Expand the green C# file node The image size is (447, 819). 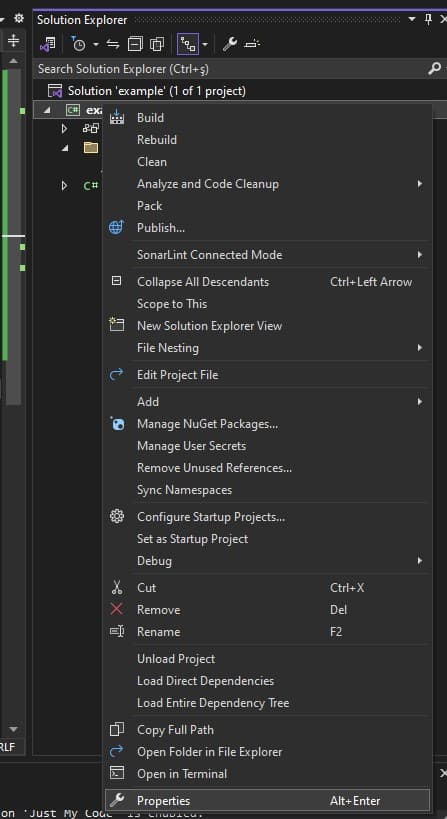(64, 185)
